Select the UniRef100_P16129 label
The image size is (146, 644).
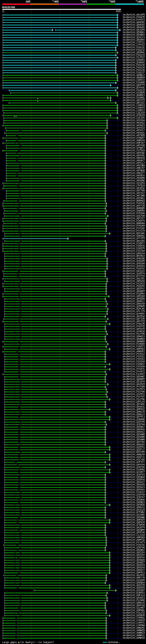click(134, 90)
